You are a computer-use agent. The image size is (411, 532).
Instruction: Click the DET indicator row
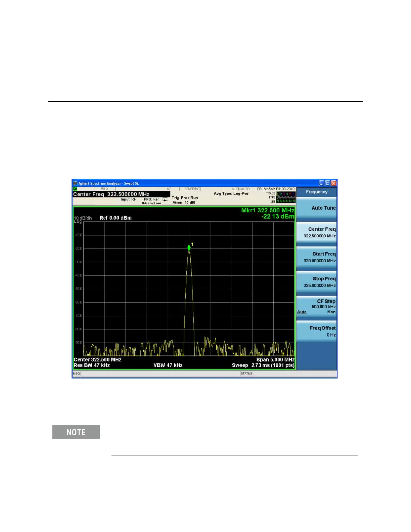286,202
